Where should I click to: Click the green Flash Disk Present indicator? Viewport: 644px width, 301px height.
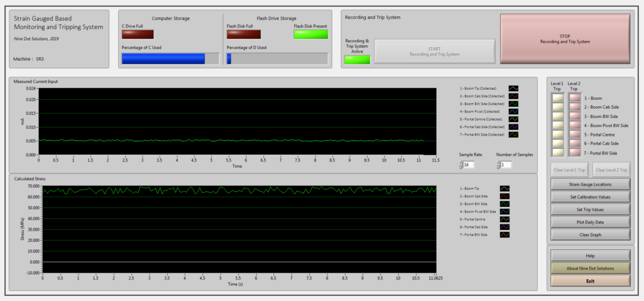tap(311, 35)
